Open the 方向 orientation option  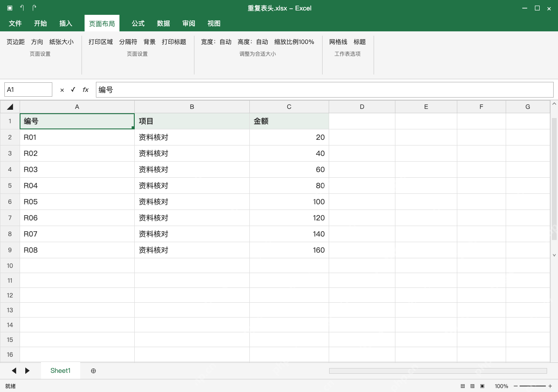[37, 42]
